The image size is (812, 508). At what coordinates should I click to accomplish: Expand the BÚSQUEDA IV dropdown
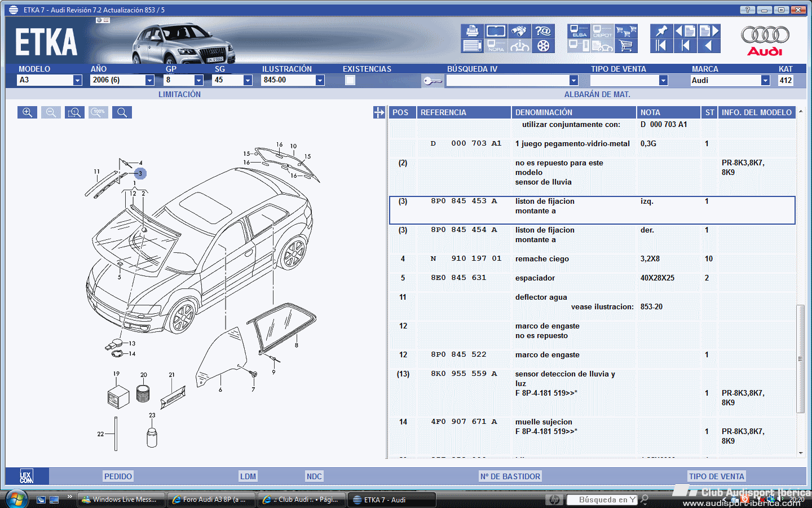pos(573,80)
